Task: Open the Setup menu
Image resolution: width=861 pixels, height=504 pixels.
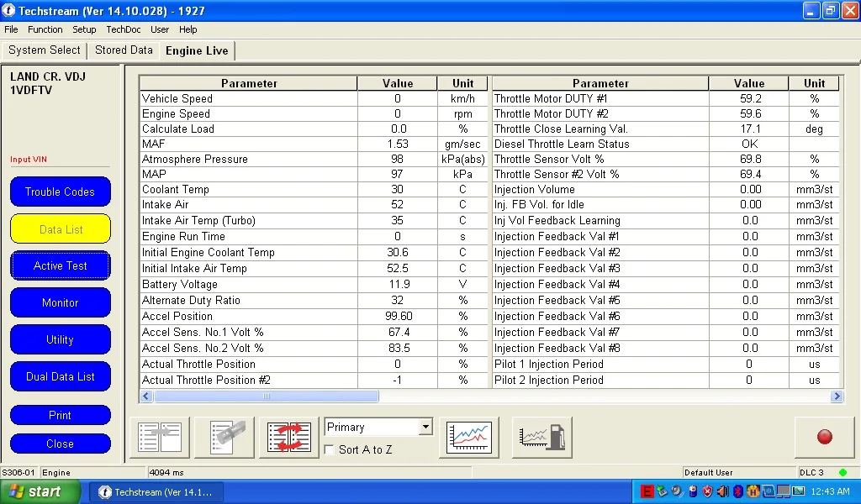Action: (x=84, y=29)
